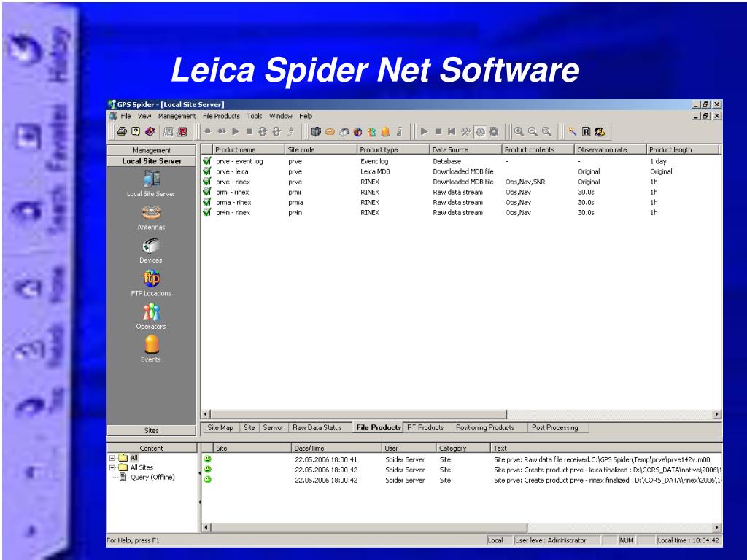Click the Devices toaster-style toolbar icon

pos(344,132)
